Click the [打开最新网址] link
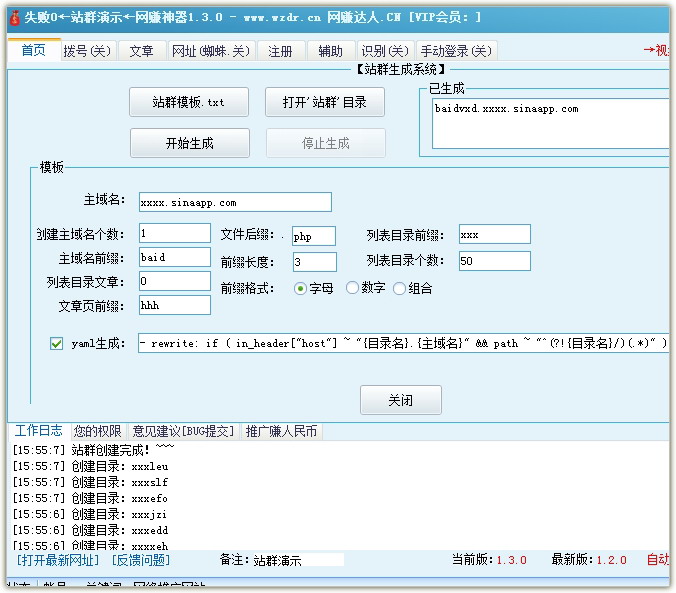The image size is (676, 593). tap(58, 560)
